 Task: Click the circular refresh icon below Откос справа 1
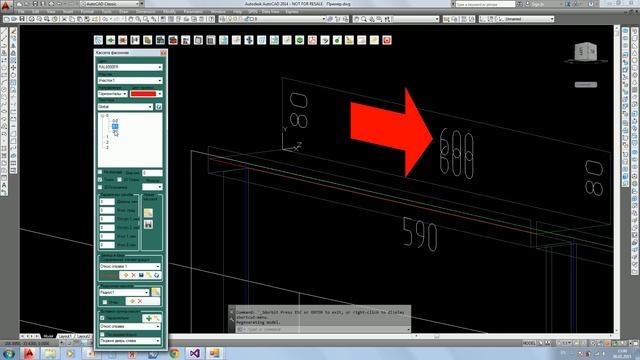157,276
